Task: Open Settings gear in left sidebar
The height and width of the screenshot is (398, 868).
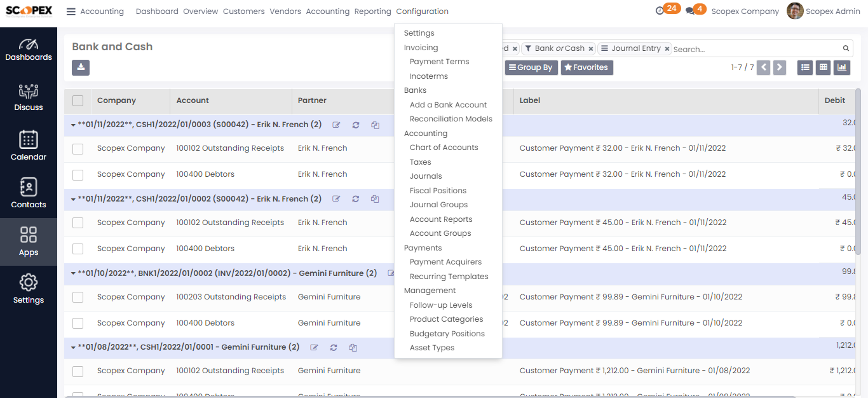Action: pyautogui.click(x=29, y=289)
